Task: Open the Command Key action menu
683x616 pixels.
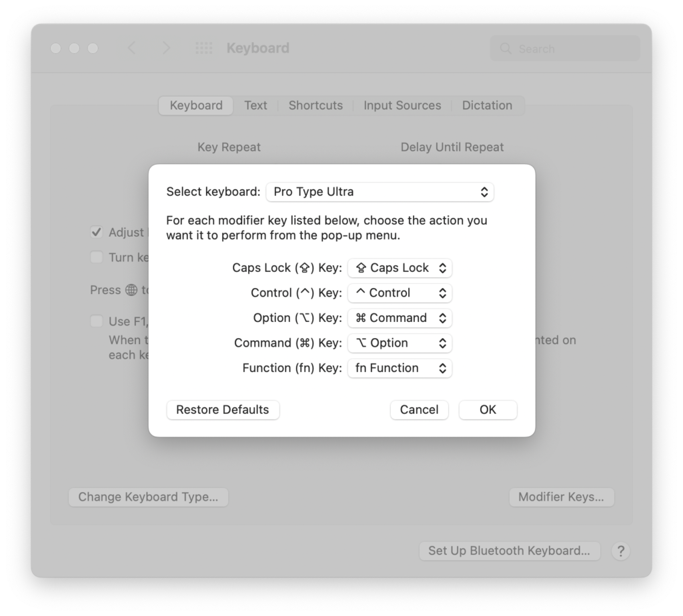Action: (400, 343)
